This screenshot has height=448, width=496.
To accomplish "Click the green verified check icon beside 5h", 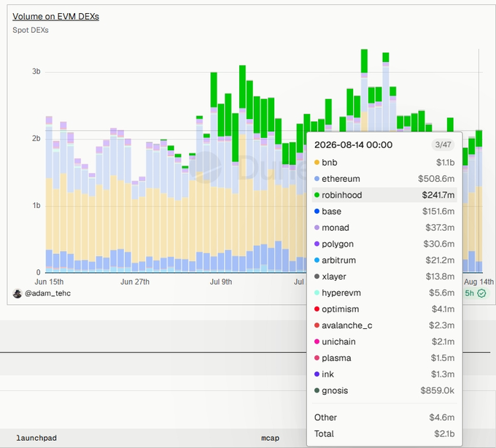I will click(x=481, y=293).
